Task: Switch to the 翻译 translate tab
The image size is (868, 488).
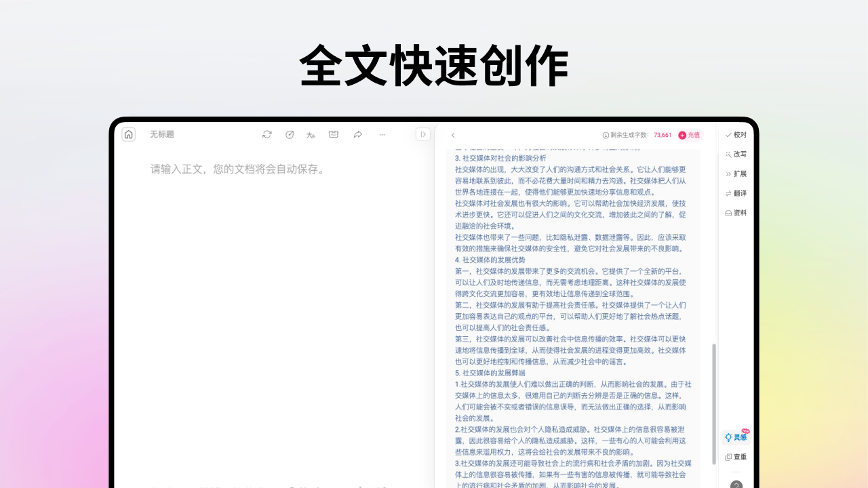Action: 736,193
